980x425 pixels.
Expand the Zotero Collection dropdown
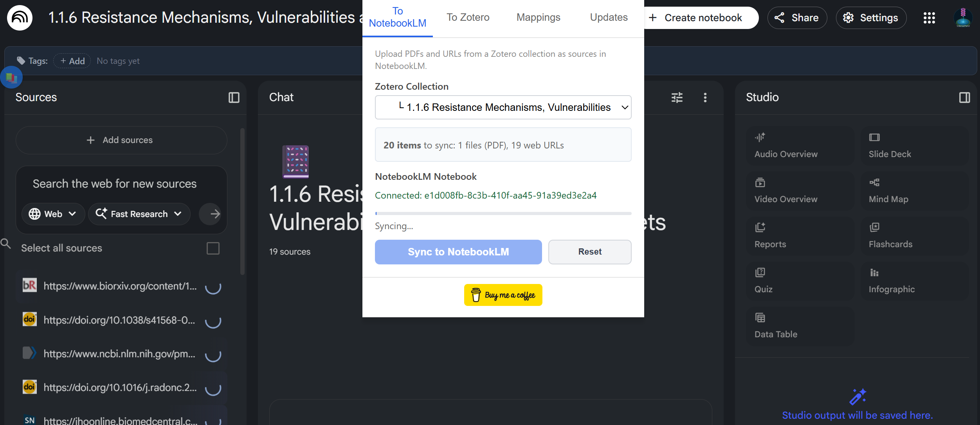tap(503, 107)
